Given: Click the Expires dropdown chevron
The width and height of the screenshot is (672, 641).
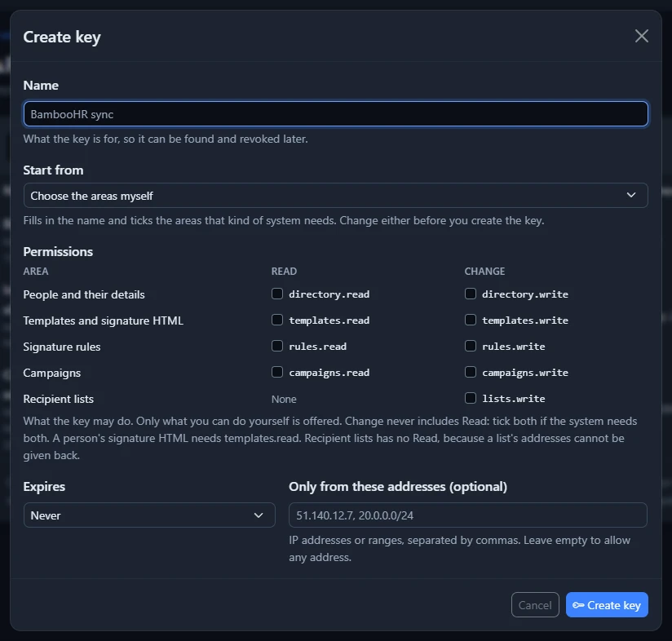Looking at the screenshot, I should point(259,515).
